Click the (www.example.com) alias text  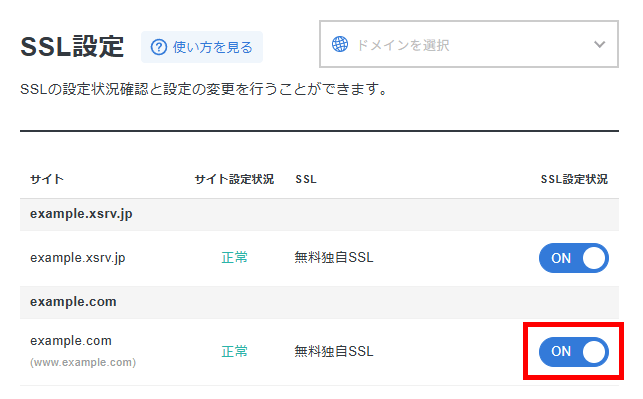coord(83,363)
